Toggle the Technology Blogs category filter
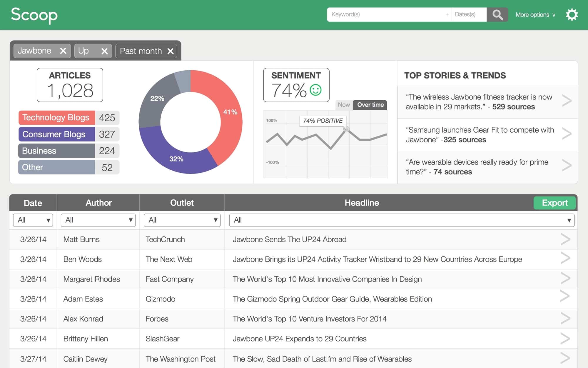This screenshot has height=368, width=588. (x=56, y=118)
